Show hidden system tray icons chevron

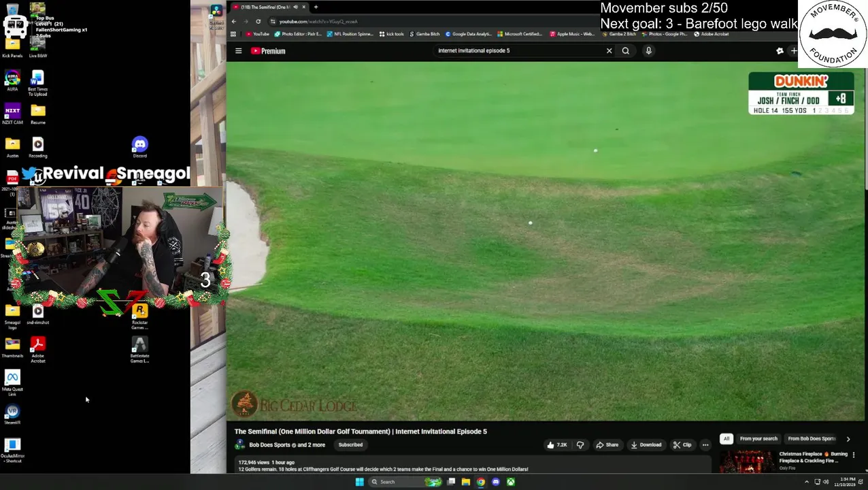(x=808, y=482)
